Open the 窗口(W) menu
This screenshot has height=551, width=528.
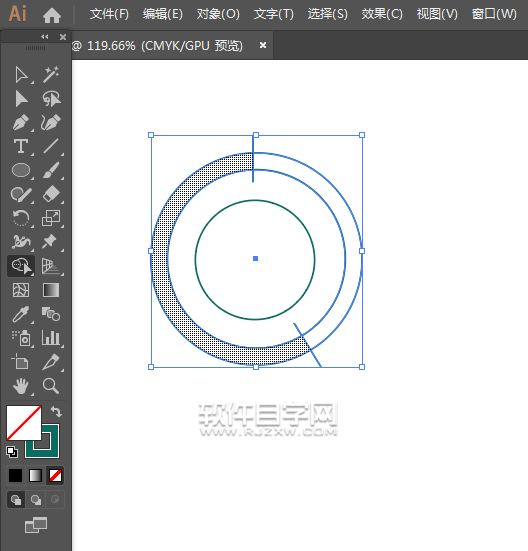coord(494,14)
